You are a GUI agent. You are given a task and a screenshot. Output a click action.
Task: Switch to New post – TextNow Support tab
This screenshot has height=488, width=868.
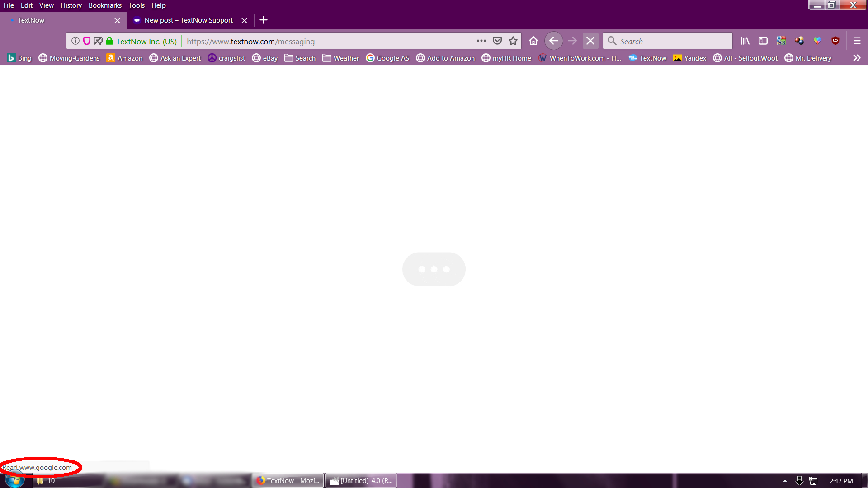189,20
